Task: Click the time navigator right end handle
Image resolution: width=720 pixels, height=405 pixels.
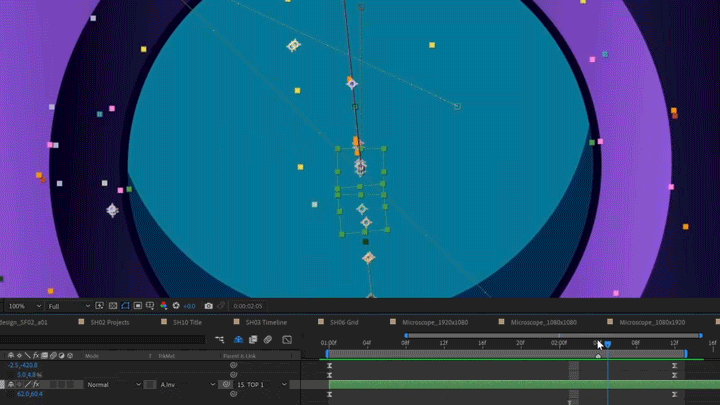Action: [x=701, y=336]
